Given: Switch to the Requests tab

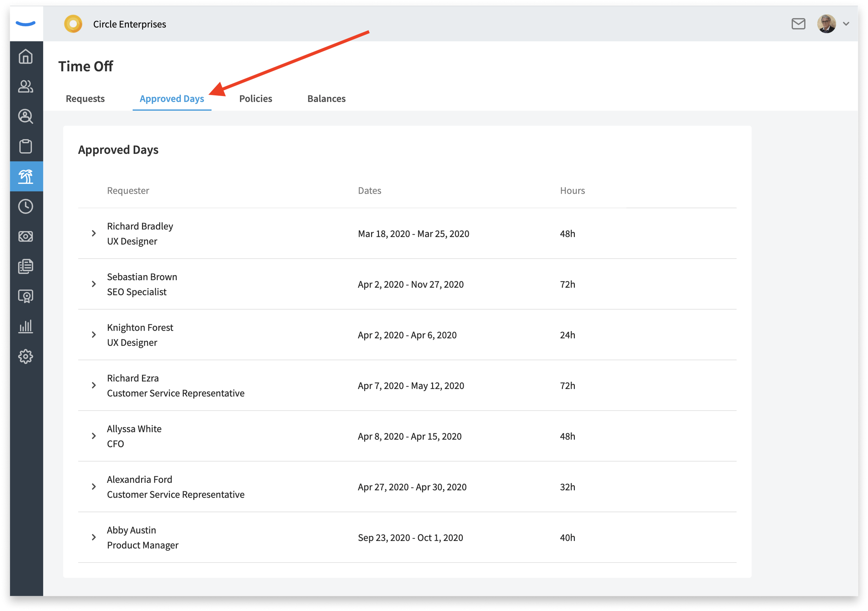Looking at the screenshot, I should point(85,99).
